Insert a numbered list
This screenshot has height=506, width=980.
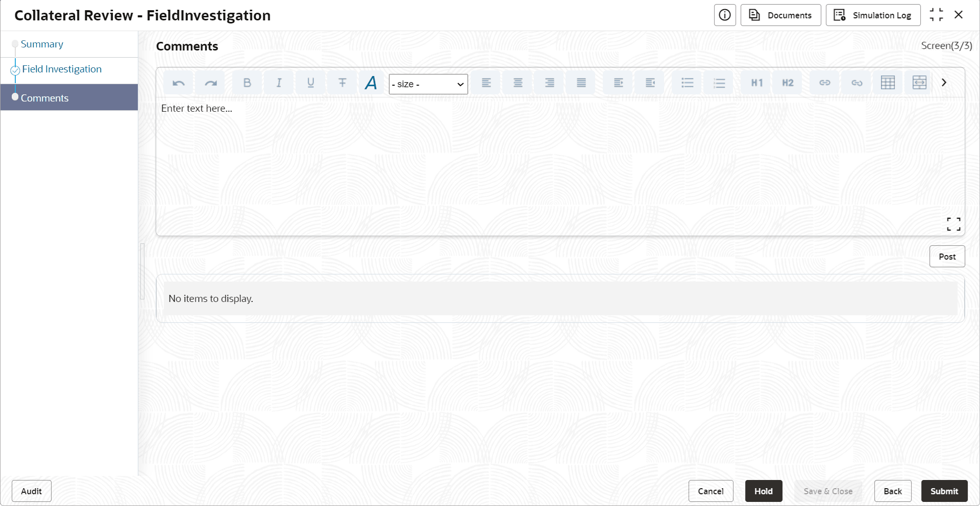click(719, 83)
